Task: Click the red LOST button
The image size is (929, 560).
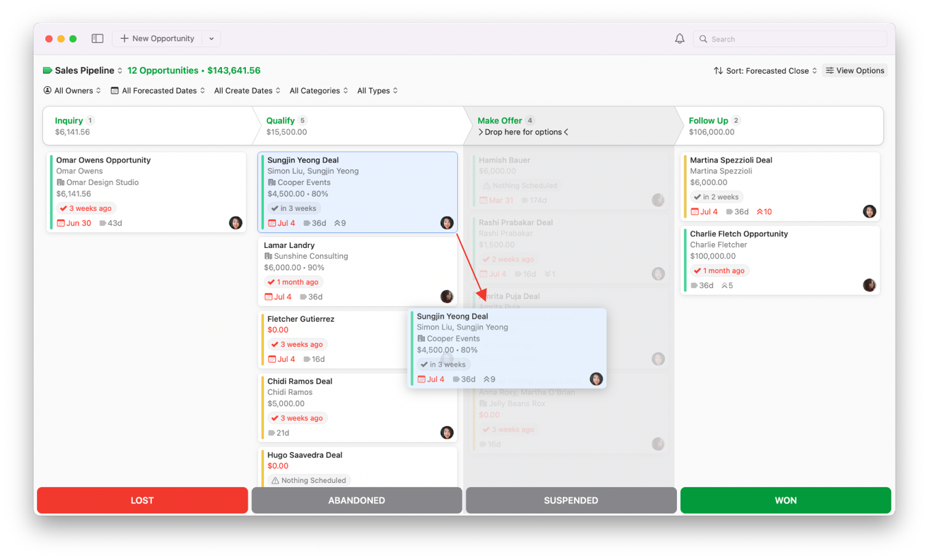Action: click(x=142, y=501)
